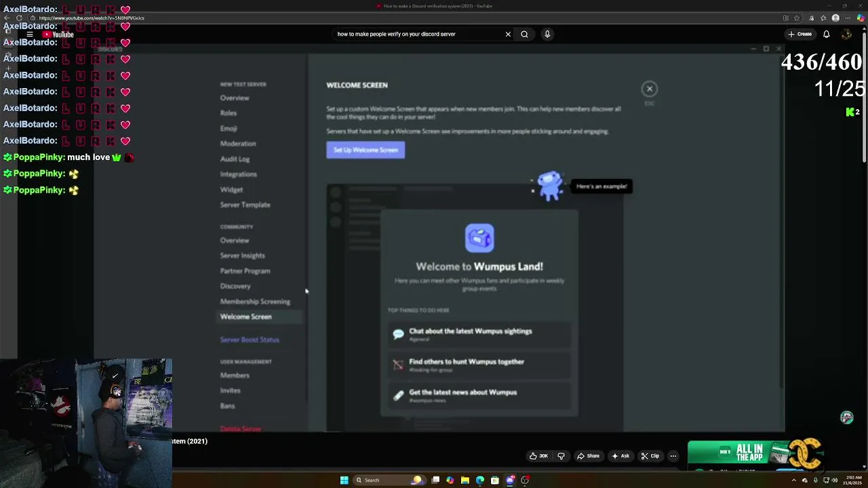Close Discord settings with ESC circle
The width and height of the screenshot is (868, 488).
coord(650,89)
